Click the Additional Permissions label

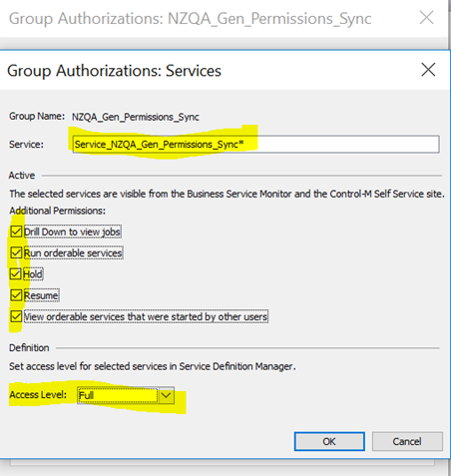click(57, 211)
